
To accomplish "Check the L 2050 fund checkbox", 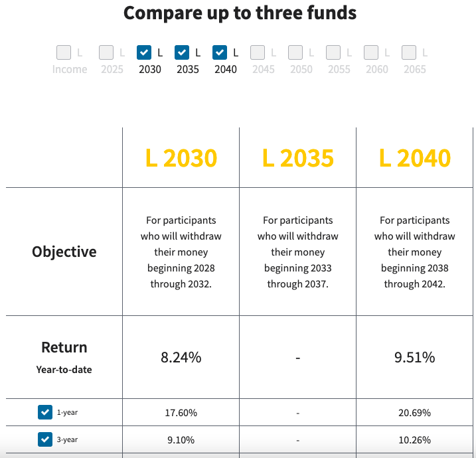I will 295,52.
